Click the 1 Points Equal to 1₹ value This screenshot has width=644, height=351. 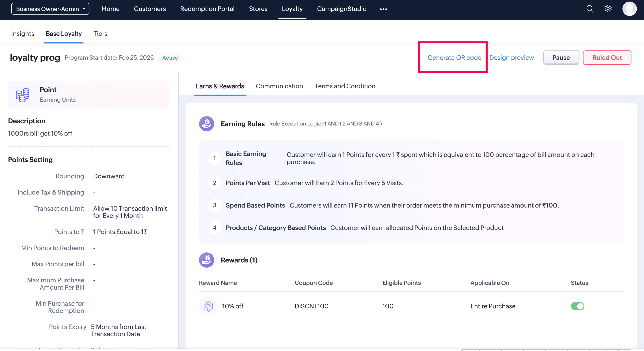(x=120, y=232)
